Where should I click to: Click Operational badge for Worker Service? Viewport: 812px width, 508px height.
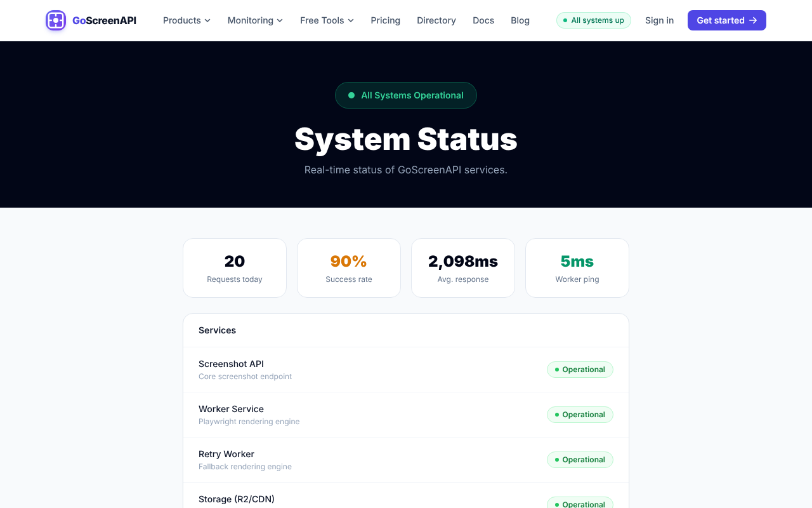tap(580, 415)
